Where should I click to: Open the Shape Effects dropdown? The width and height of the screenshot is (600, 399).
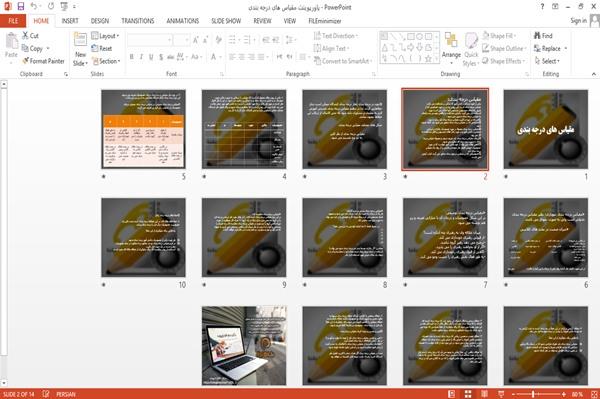(504, 61)
